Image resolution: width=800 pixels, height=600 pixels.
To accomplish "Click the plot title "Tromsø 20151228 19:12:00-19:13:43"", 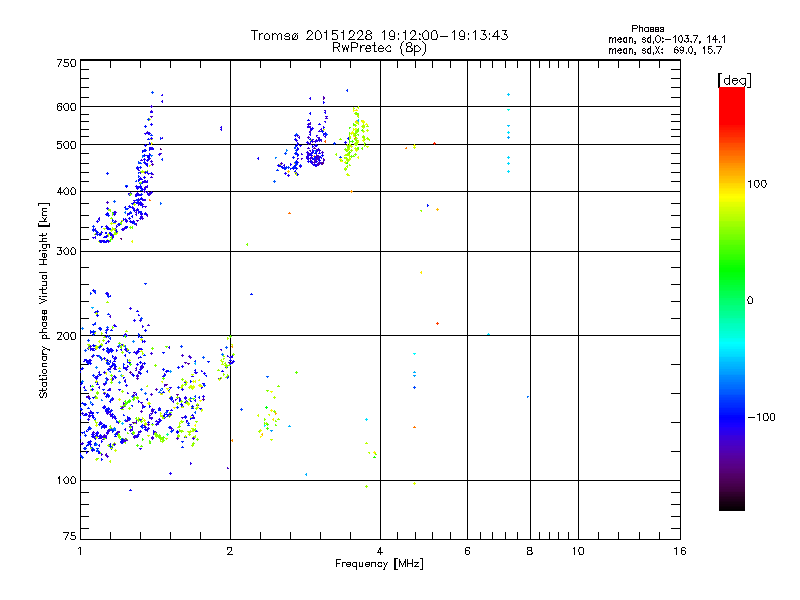I will coord(379,35).
